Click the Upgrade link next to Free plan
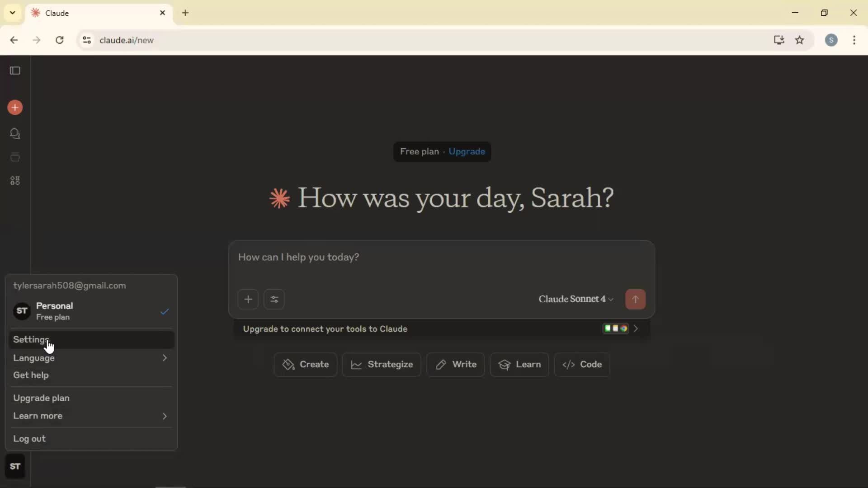 click(x=467, y=151)
